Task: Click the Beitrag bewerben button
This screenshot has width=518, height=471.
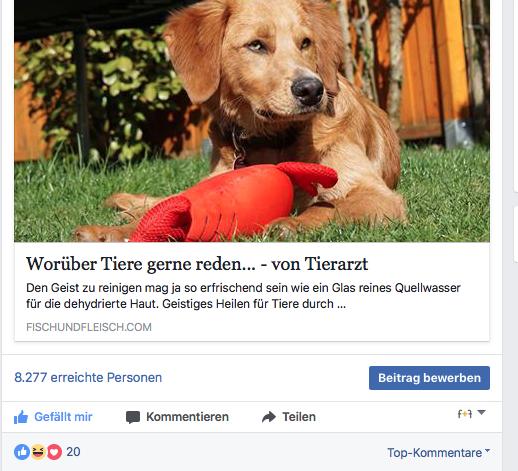Action: coord(429,378)
